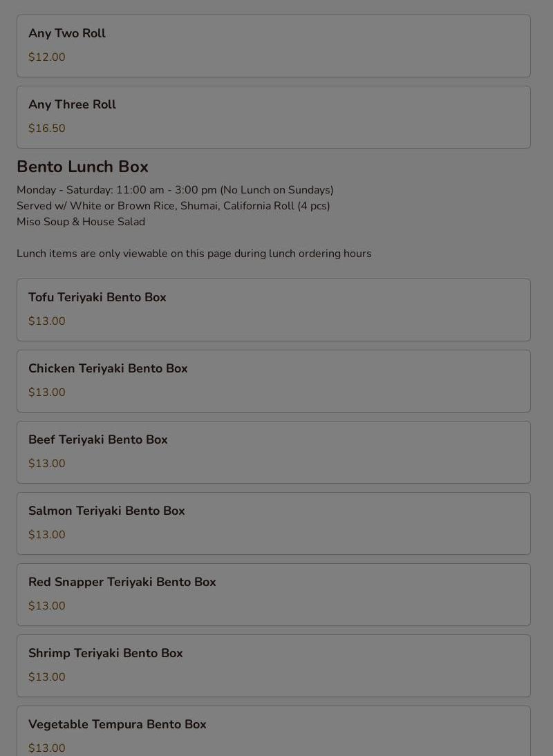Click the price under Shrimp Teriyaki Bento Box
The image size is (553, 756).
point(47,677)
